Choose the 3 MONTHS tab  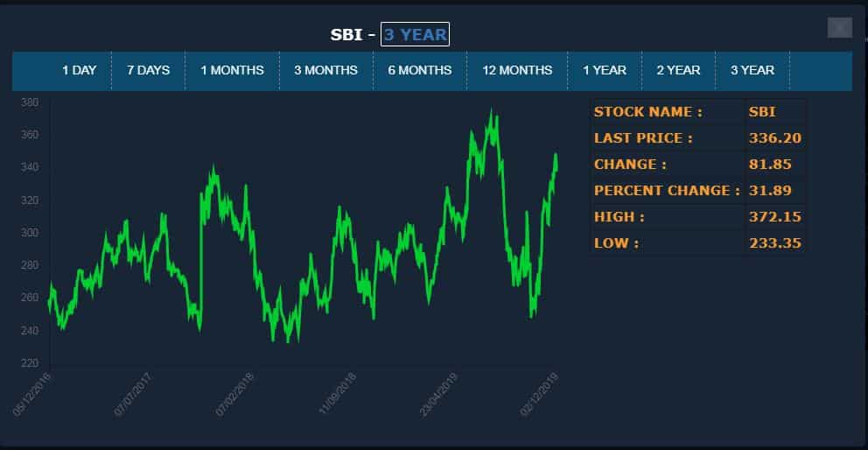[x=325, y=70]
